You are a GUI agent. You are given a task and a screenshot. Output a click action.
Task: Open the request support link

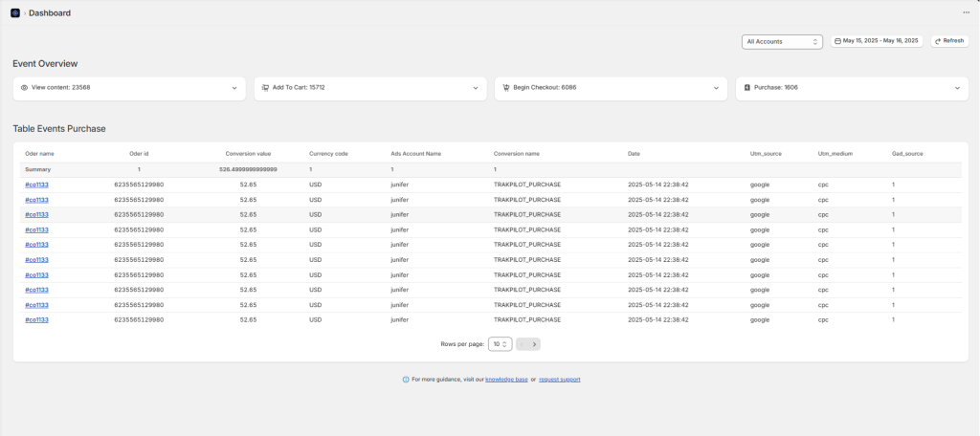coord(559,380)
